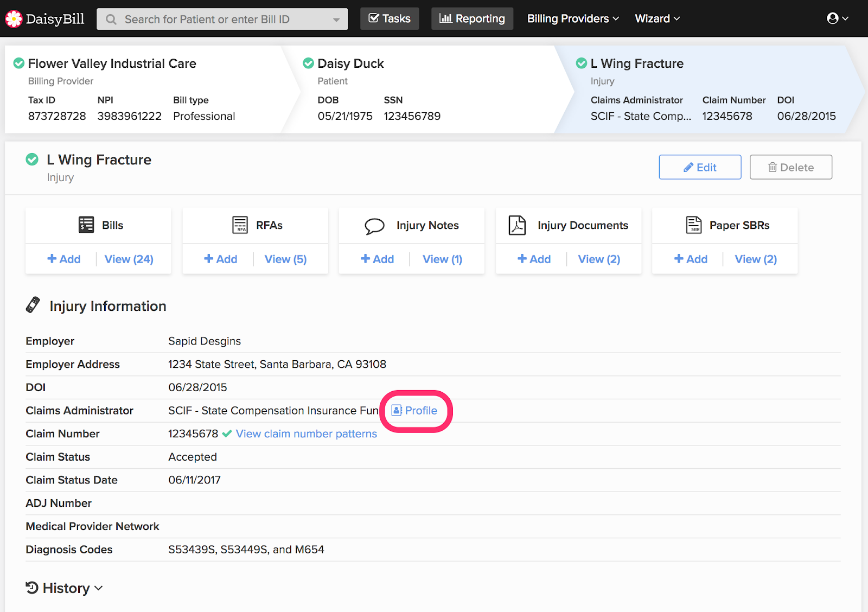Open the Claims Administrator Profile link
868x612 pixels.
pyautogui.click(x=414, y=411)
